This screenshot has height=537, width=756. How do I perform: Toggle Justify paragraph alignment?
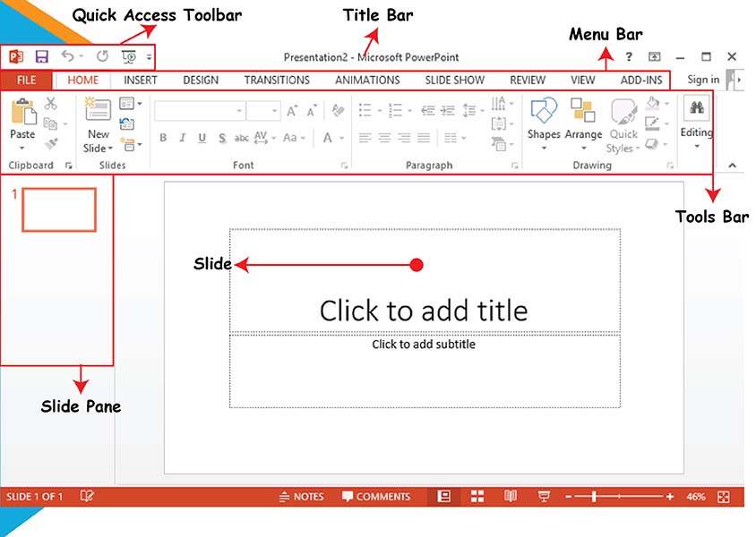click(x=424, y=138)
